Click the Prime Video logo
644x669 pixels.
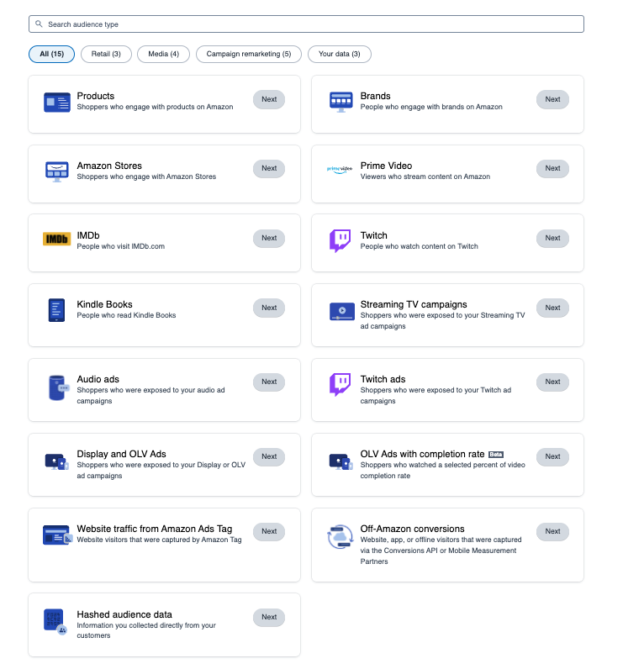[340, 170]
